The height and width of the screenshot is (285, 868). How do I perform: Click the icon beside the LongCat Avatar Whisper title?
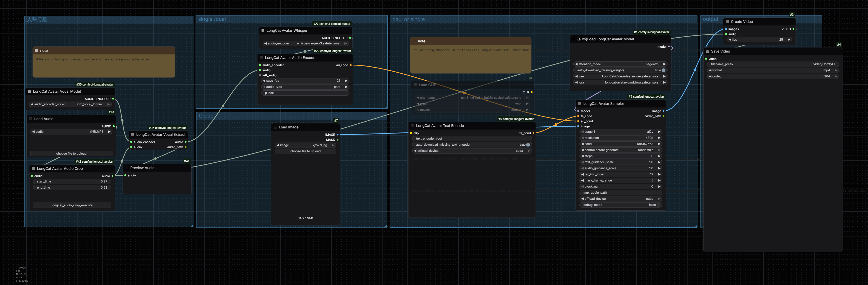[263, 31]
